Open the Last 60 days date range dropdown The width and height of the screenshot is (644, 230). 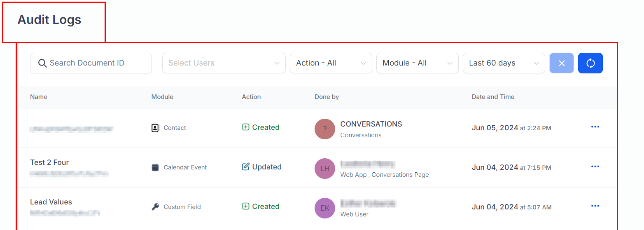click(504, 63)
